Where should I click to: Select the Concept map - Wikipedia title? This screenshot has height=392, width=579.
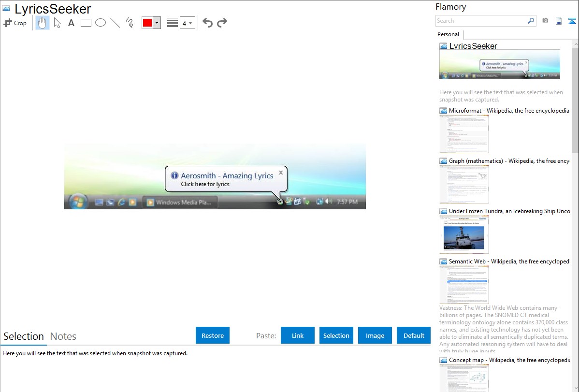click(509, 360)
